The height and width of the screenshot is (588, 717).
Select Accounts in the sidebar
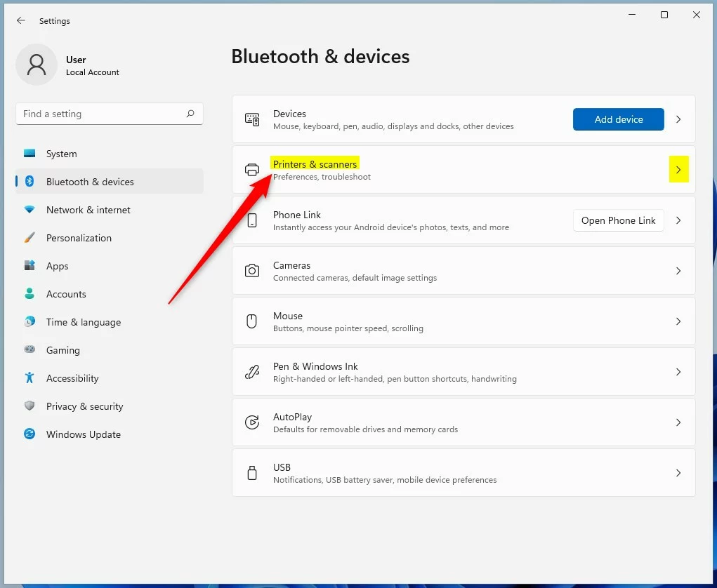66,294
